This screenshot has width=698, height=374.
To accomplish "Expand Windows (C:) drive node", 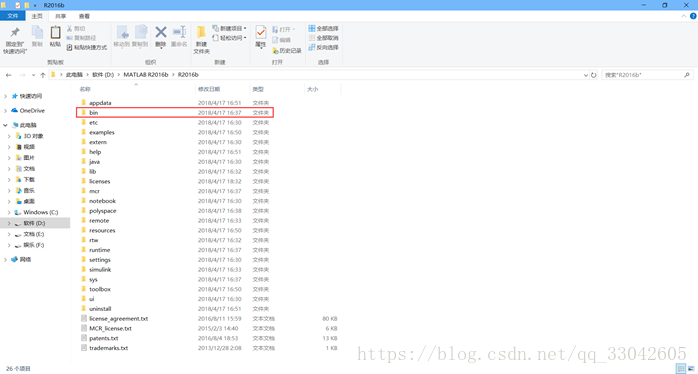I will pos(9,212).
